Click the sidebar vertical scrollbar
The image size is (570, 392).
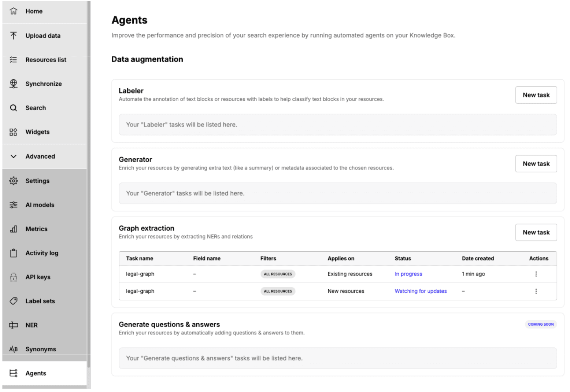coord(89,183)
